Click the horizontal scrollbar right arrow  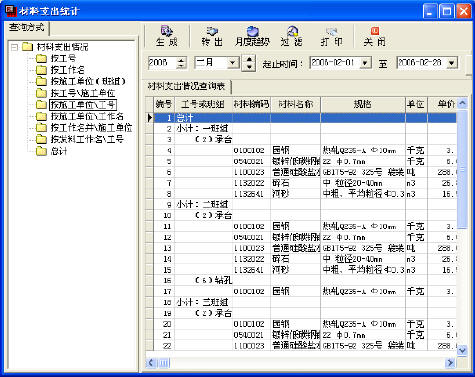[450, 362]
